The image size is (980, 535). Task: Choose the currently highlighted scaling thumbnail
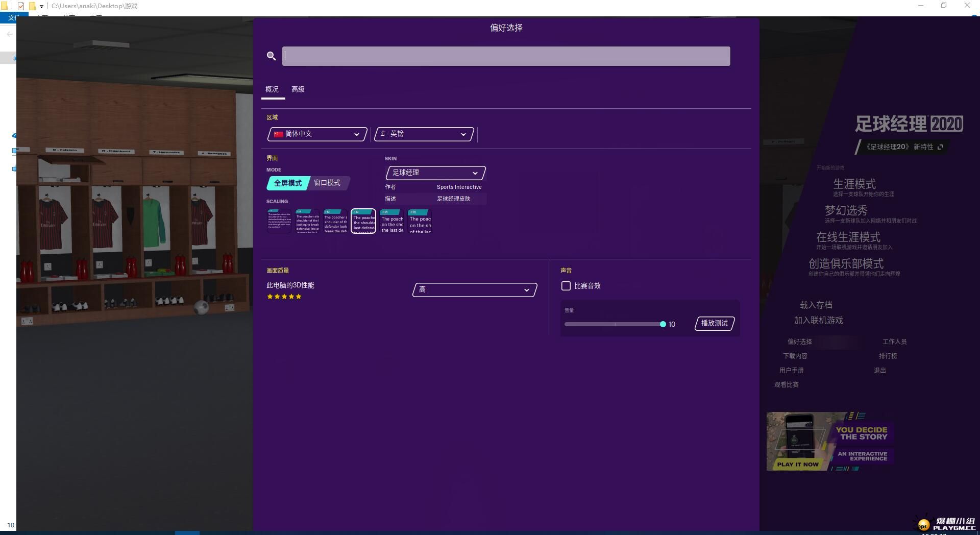[363, 221]
